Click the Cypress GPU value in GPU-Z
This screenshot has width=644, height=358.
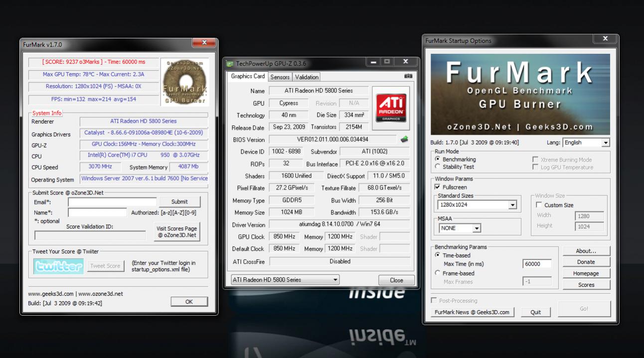point(289,103)
